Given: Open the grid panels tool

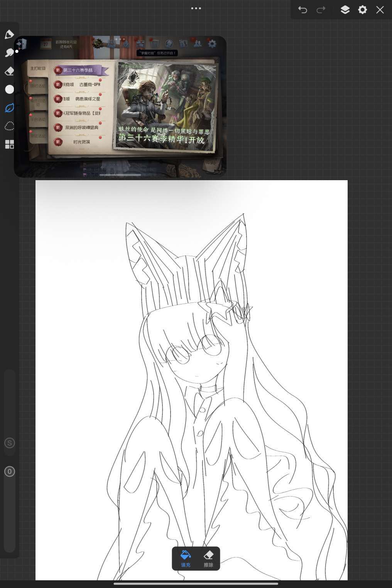Looking at the screenshot, I should (9, 144).
